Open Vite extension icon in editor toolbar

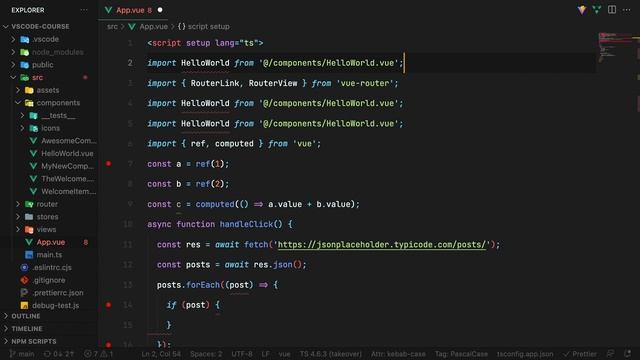pos(582,10)
